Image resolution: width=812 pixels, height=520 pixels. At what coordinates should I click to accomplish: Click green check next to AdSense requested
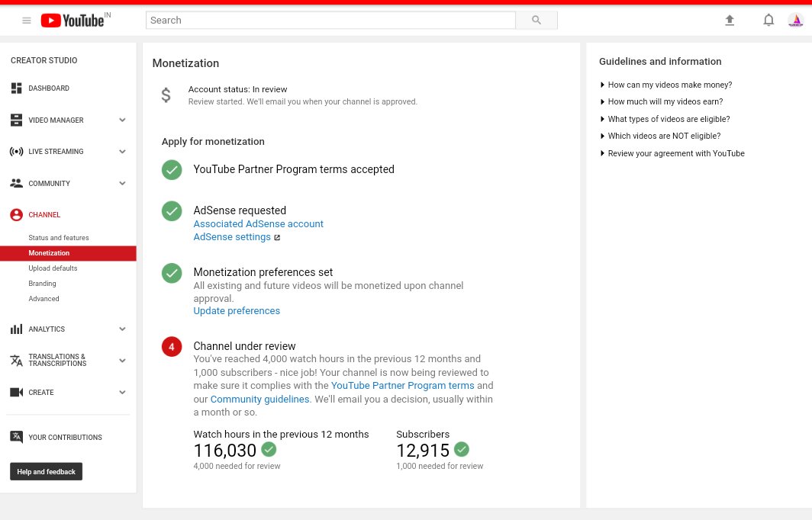coord(172,211)
